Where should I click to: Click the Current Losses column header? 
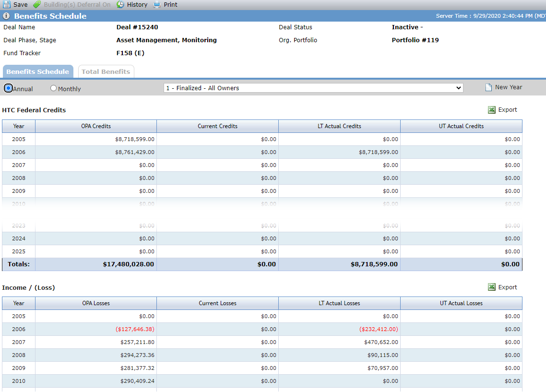(218, 303)
